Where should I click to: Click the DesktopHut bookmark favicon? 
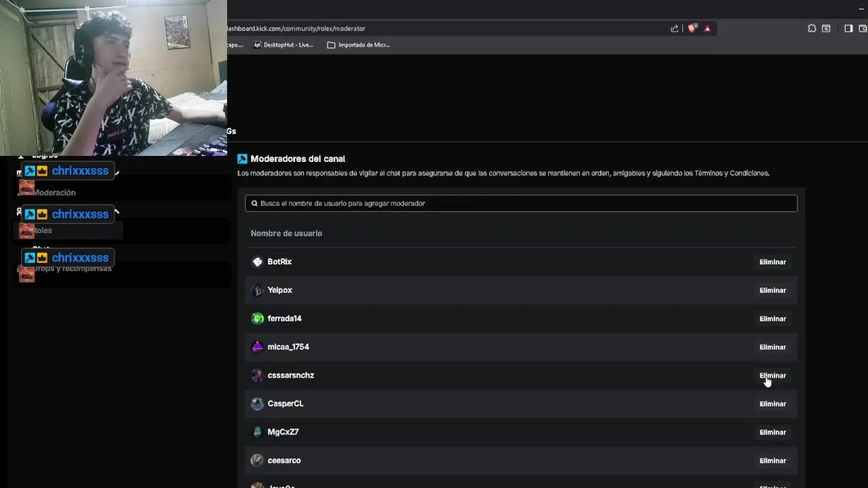click(257, 45)
